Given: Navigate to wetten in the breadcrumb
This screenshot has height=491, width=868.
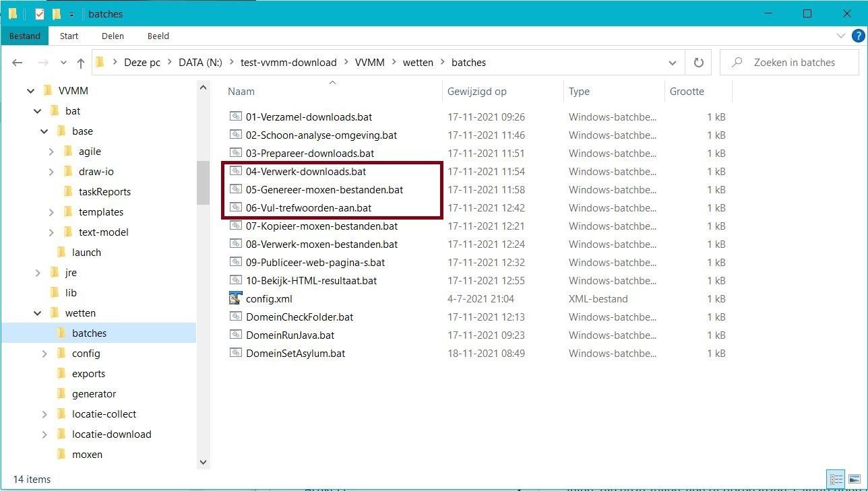Looking at the screenshot, I should (418, 63).
